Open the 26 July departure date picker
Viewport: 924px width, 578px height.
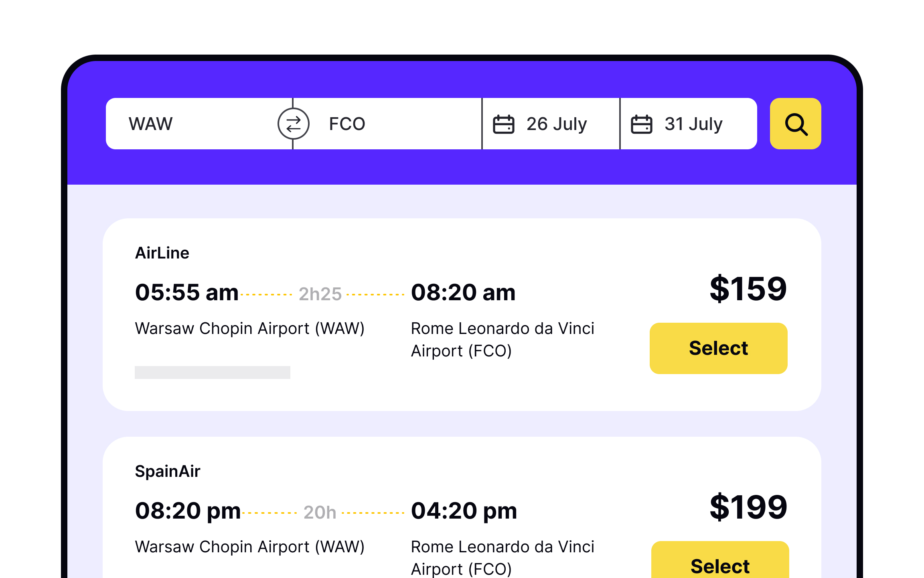pyautogui.click(x=556, y=124)
